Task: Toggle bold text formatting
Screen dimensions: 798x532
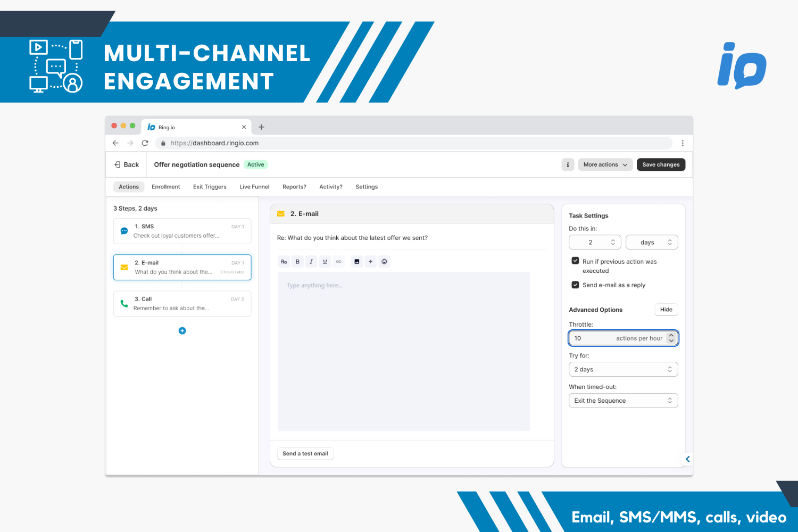Action: pos(297,262)
